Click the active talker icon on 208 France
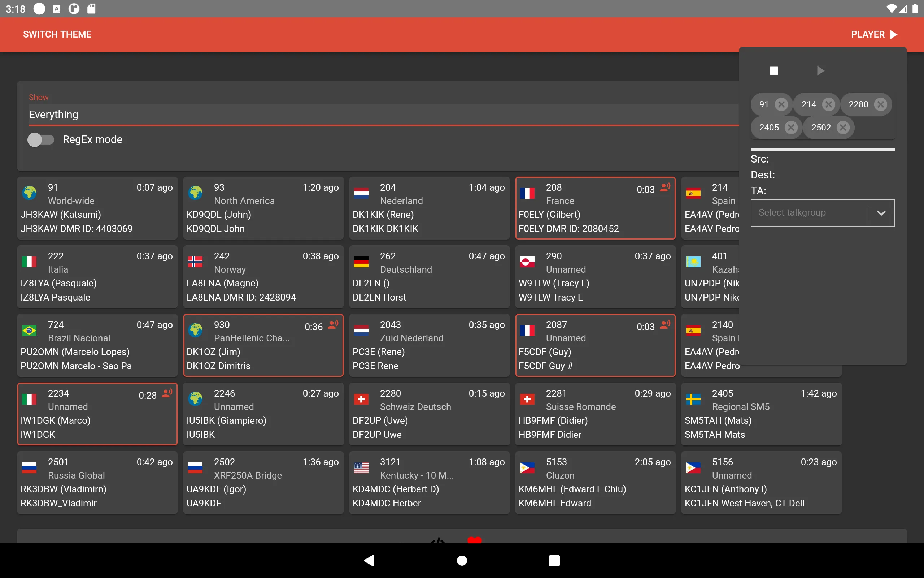 (665, 187)
